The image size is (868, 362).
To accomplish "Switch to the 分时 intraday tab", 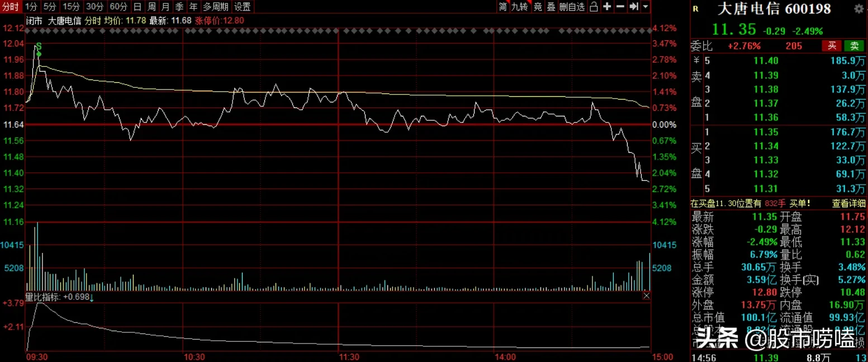I will coord(11,7).
